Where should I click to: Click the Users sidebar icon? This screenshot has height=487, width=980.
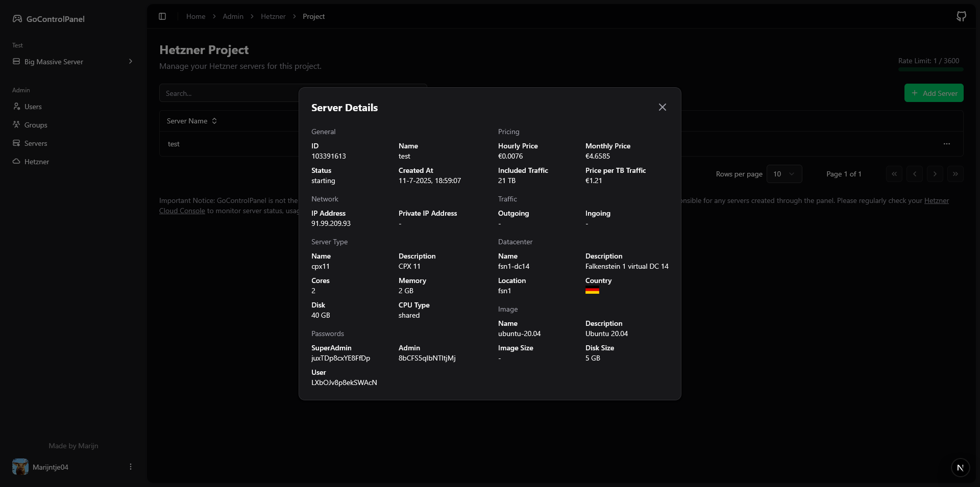pyautogui.click(x=16, y=107)
